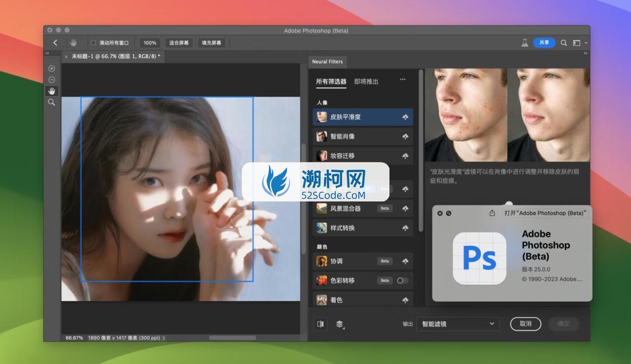Select the magnifier Zoom tool in the left toolbar
Viewport: 631px width, 364px height.
click(x=52, y=102)
